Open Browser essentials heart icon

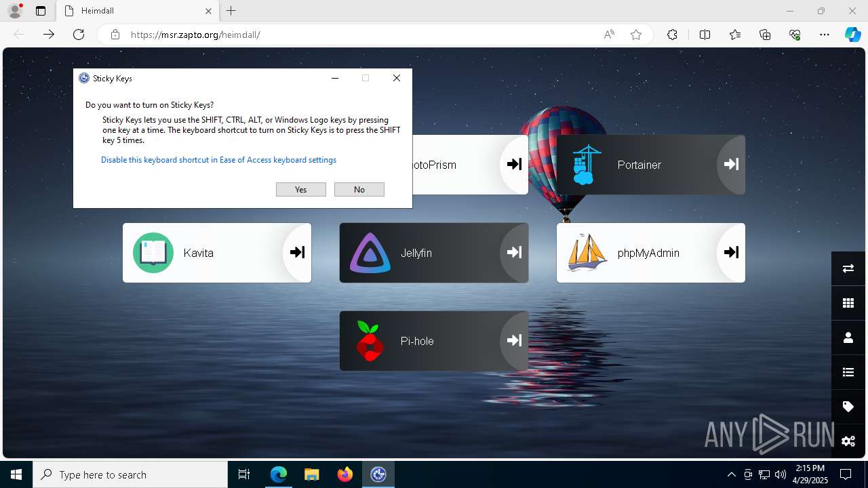click(x=795, y=35)
